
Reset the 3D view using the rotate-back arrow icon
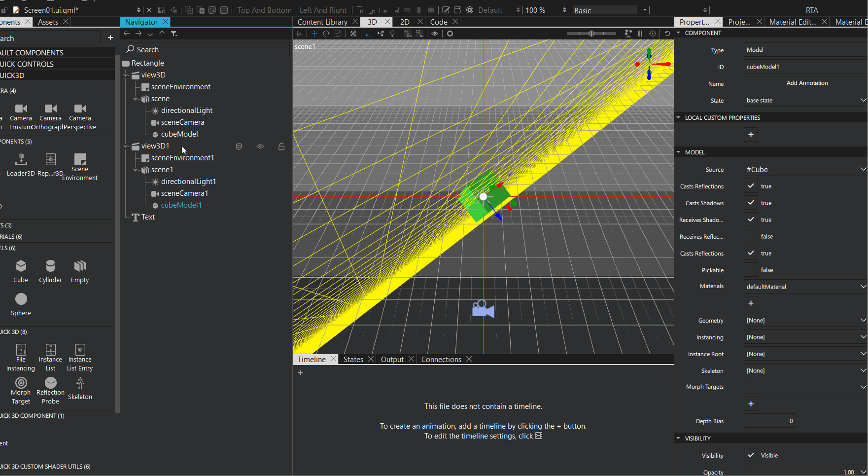click(667, 34)
